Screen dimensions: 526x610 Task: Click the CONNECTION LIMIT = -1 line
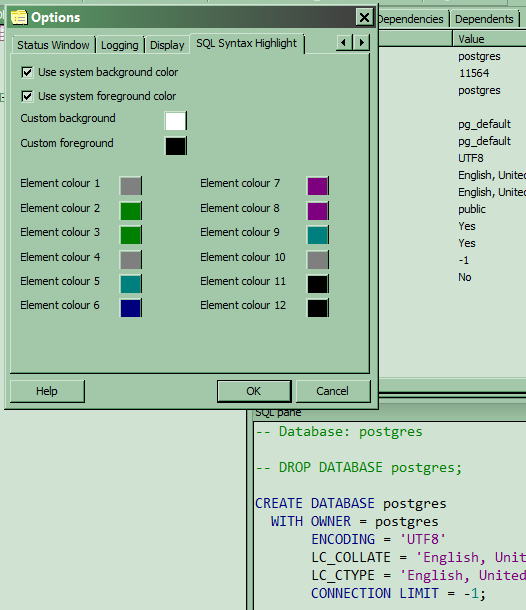(x=398, y=593)
